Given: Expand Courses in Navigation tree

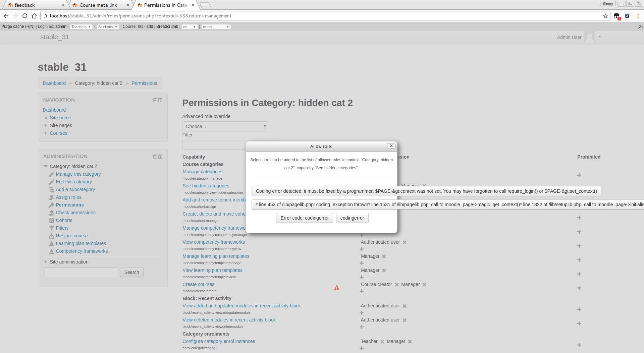Looking at the screenshot, I should coord(46,133).
